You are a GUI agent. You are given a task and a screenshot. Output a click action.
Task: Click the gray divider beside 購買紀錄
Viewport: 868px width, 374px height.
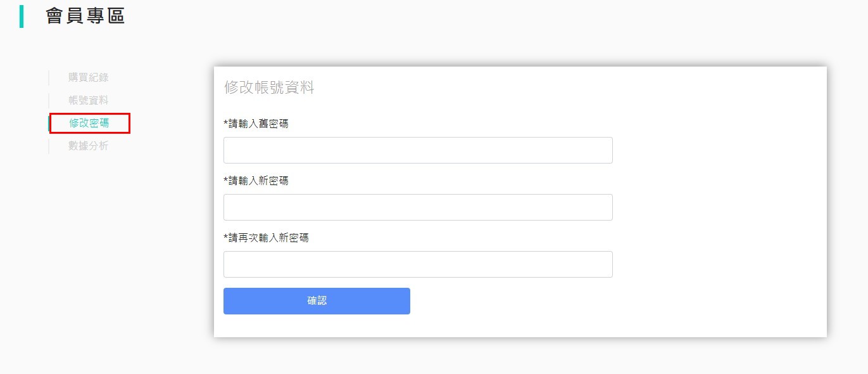[x=49, y=77]
